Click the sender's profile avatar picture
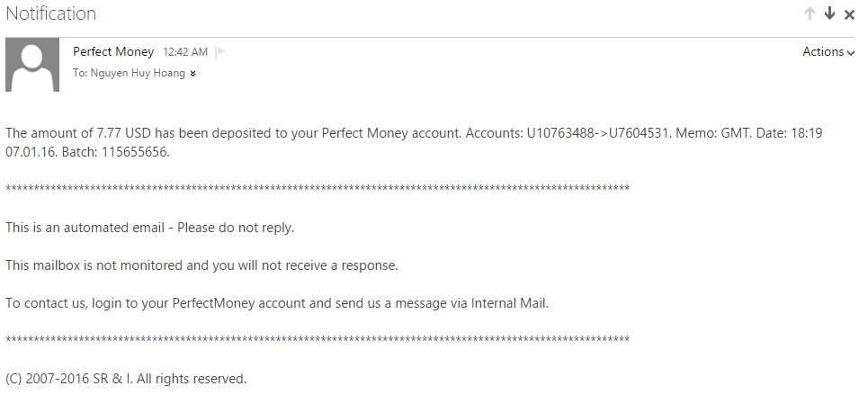 [32, 65]
